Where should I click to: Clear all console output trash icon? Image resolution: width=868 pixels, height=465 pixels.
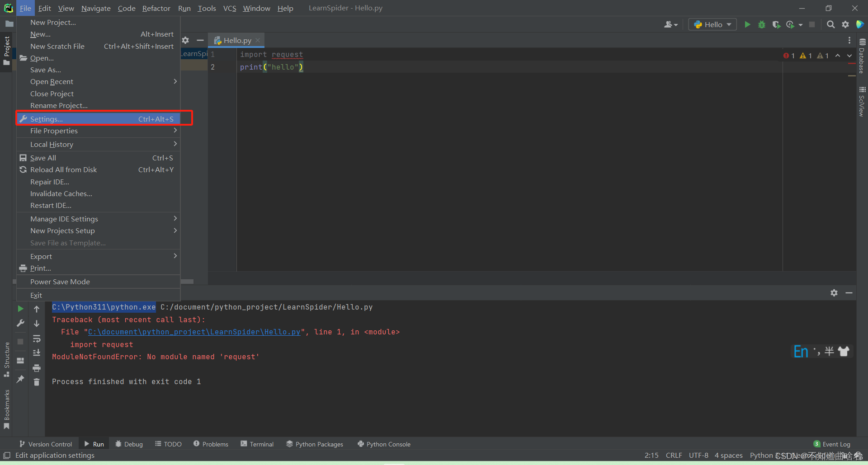click(37, 382)
